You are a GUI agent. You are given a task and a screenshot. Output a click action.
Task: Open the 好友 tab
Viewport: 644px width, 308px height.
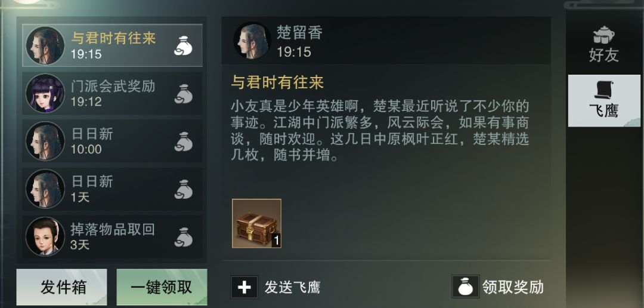point(603,44)
